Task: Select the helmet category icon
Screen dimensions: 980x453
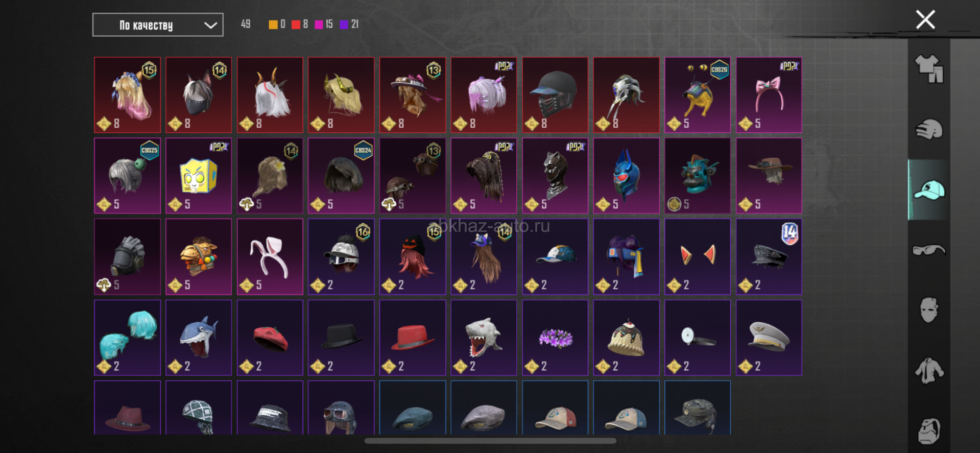Action: [x=929, y=129]
